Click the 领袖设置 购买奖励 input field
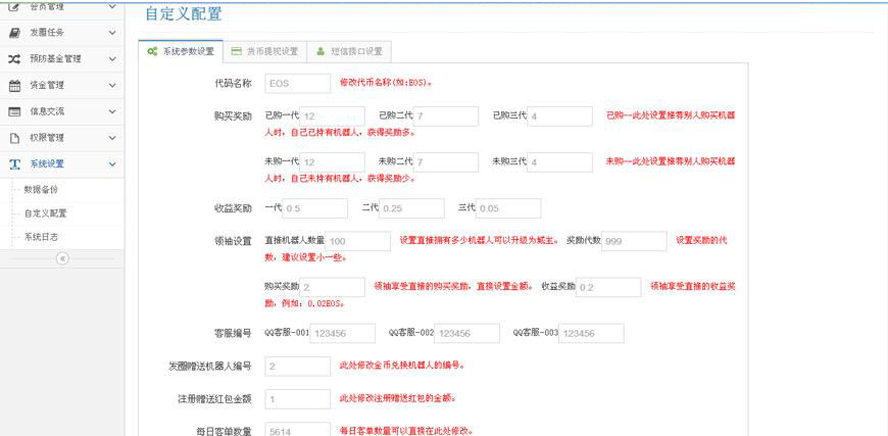Screen dimensions: 888x436 point(332,288)
